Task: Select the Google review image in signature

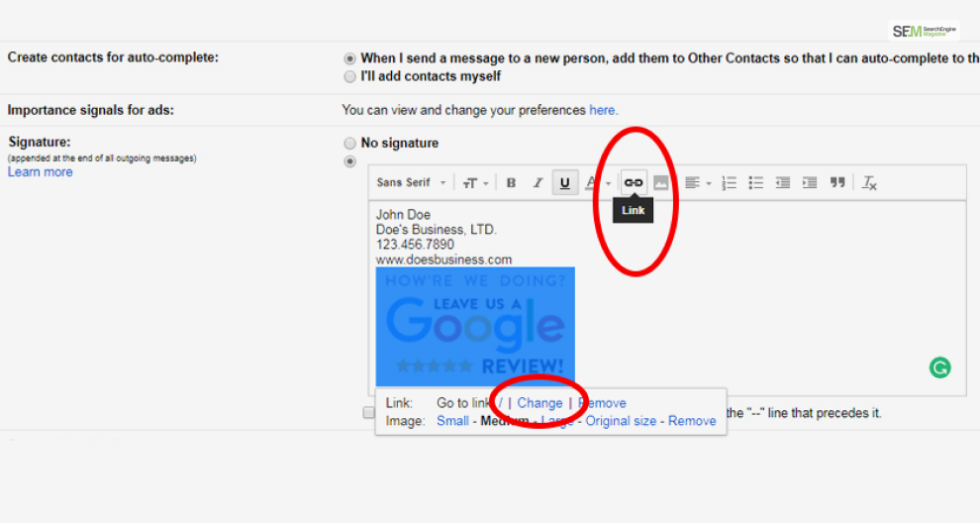Action: coord(475,327)
